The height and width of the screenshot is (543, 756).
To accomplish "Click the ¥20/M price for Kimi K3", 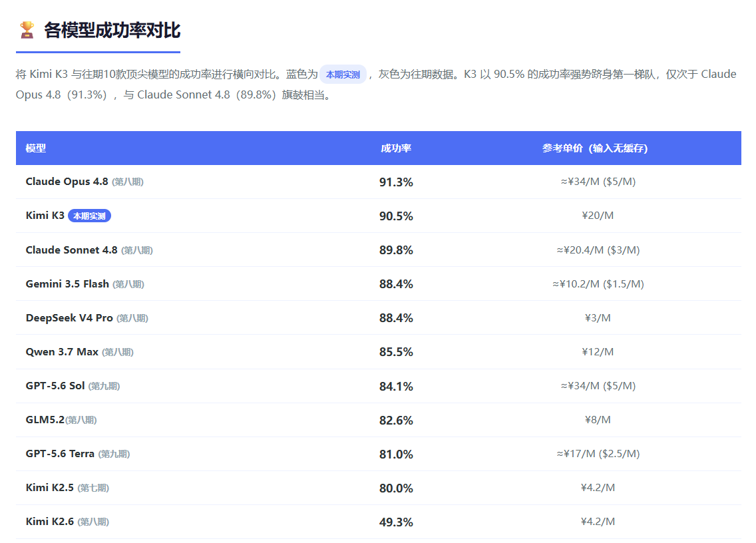I will pos(598,216).
